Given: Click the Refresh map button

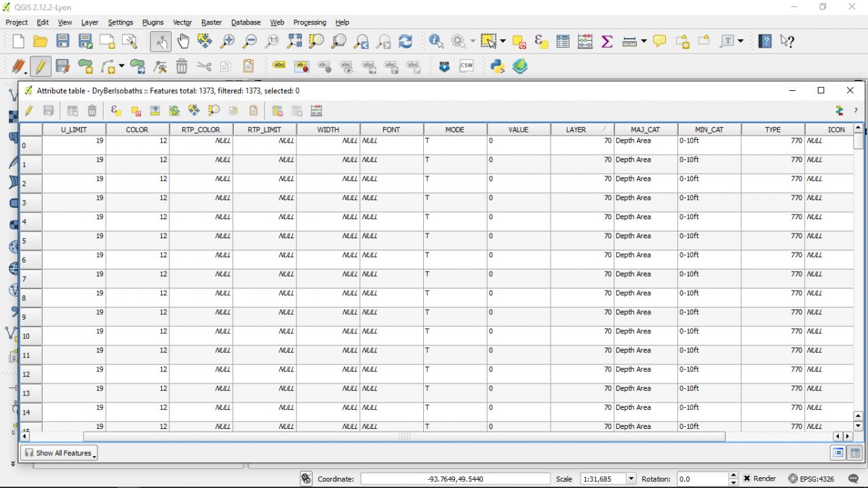Looking at the screenshot, I should 406,41.
